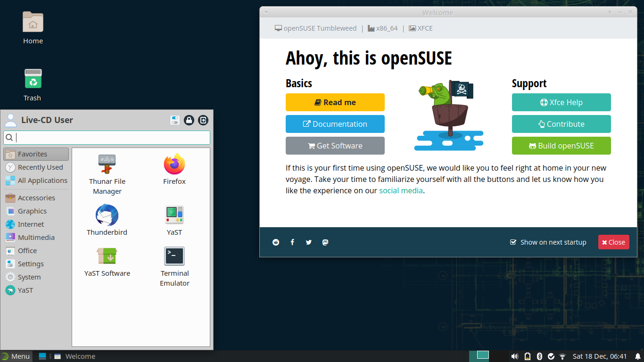The height and width of the screenshot is (362, 644).
Task: Follow the social media link
Action: coord(401,190)
